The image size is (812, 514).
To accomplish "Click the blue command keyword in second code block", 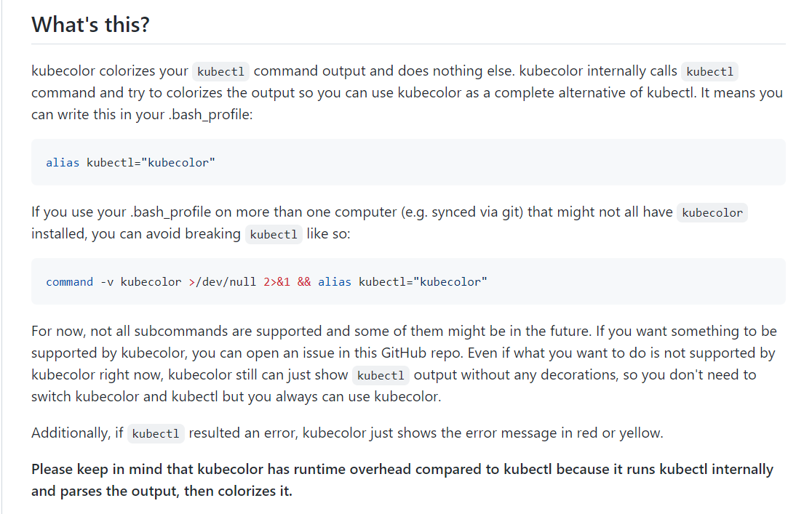I will tap(69, 282).
